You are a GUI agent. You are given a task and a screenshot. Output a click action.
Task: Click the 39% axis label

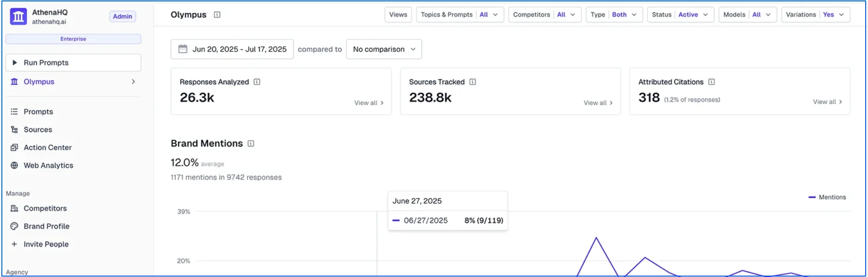[184, 212]
